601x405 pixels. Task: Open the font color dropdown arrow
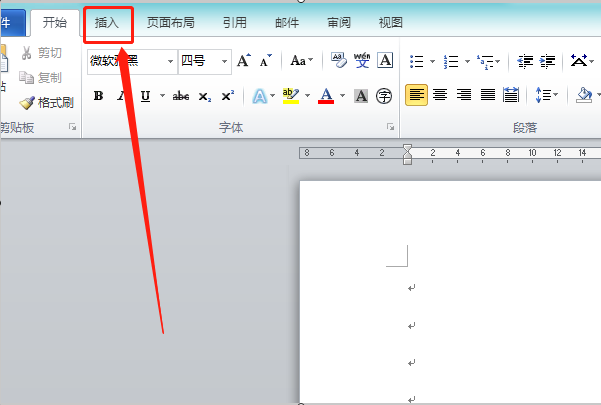coord(342,96)
